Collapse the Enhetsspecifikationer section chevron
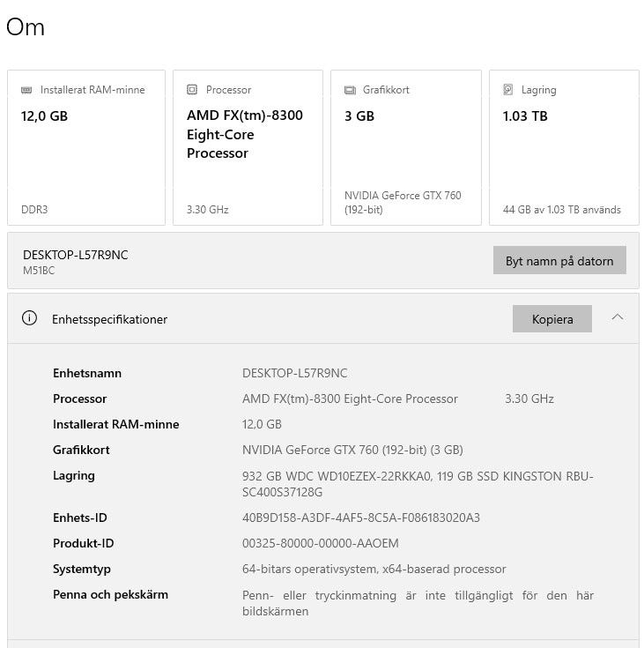 coord(617,317)
